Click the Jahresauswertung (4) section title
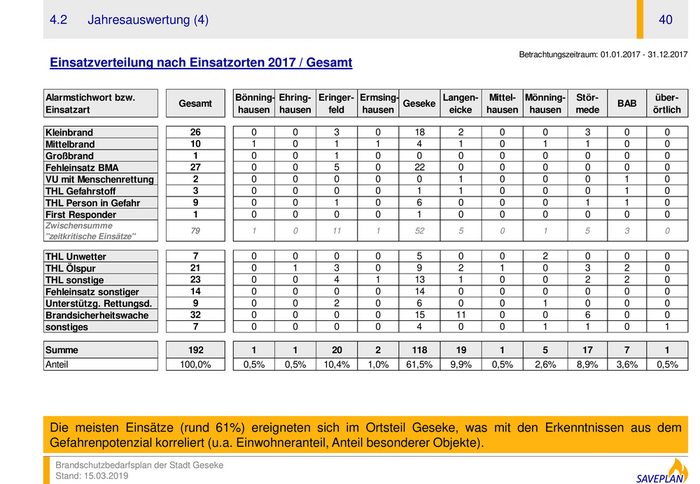The width and height of the screenshot is (700, 484). (x=148, y=20)
